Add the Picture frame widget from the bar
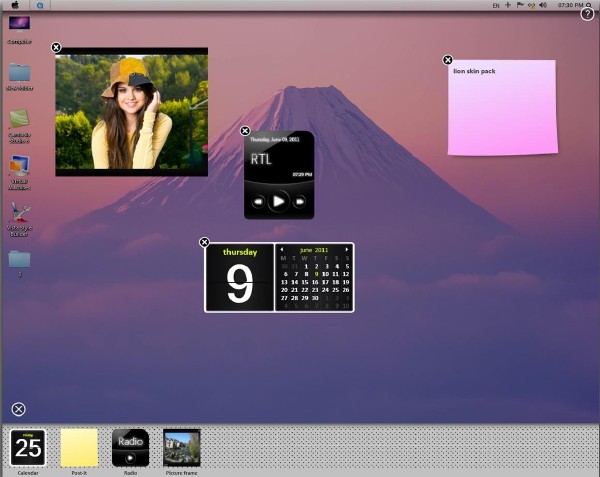Image resolution: width=600 pixels, height=477 pixels. click(x=181, y=447)
